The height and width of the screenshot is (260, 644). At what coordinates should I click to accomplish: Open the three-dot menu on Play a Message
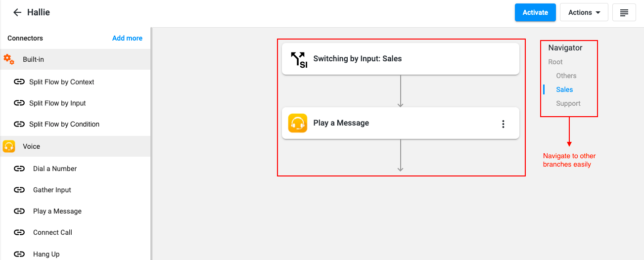[503, 124]
